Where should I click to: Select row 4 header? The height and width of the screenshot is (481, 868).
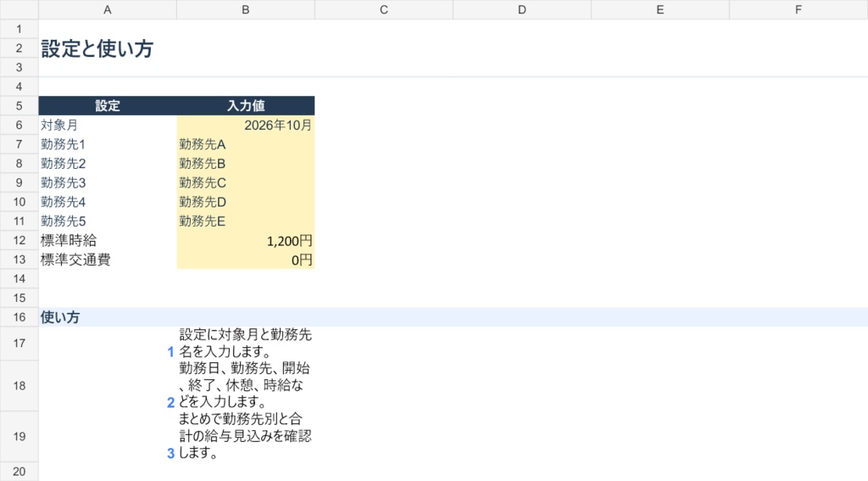click(x=19, y=87)
